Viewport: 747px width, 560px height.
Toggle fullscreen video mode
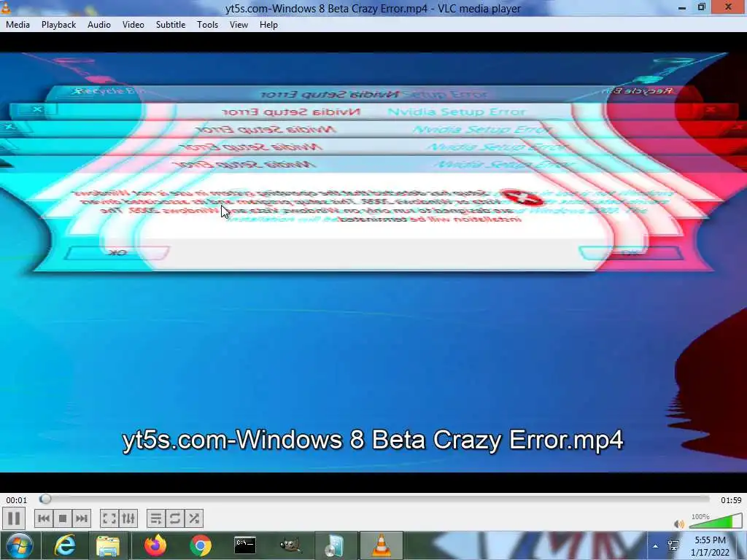click(x=109, y=518)
